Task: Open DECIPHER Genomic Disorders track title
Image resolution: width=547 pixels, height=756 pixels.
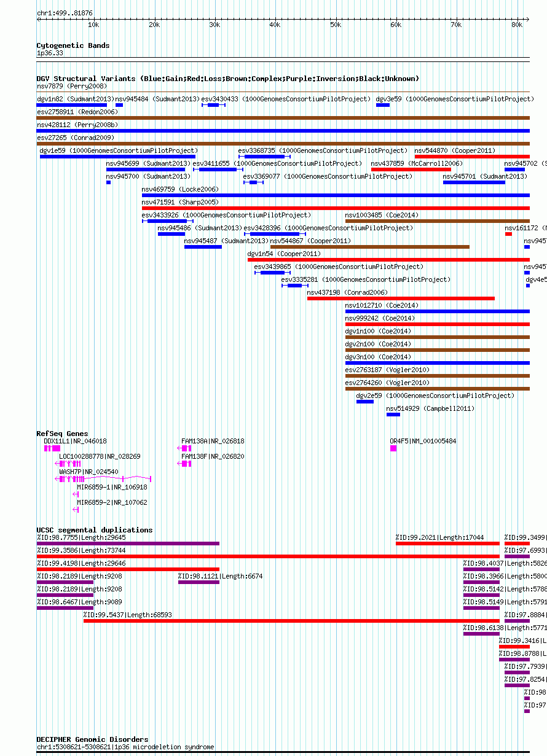Action: point(92,739)
